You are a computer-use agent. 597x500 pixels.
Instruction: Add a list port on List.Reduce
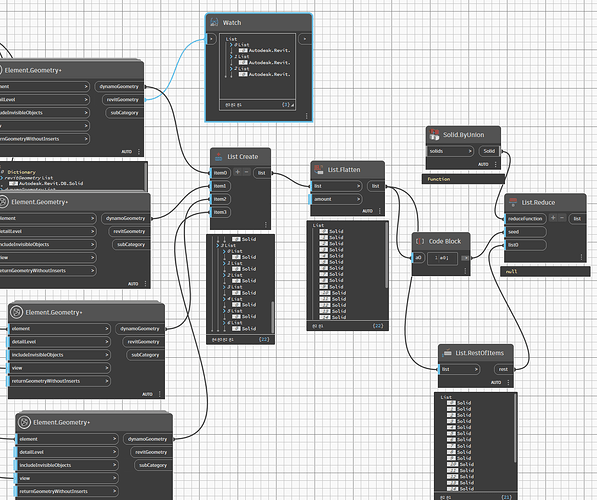[x=553, y=218]
